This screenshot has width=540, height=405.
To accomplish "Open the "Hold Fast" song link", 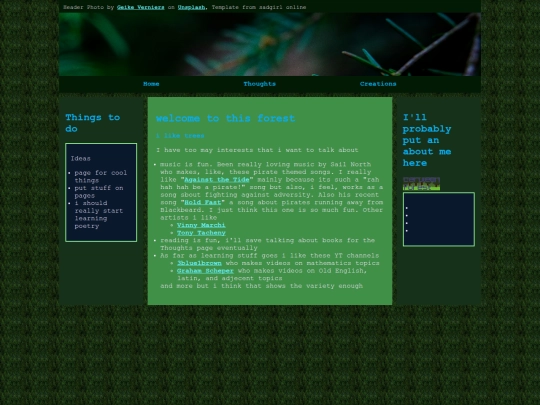I will (203, 202).
